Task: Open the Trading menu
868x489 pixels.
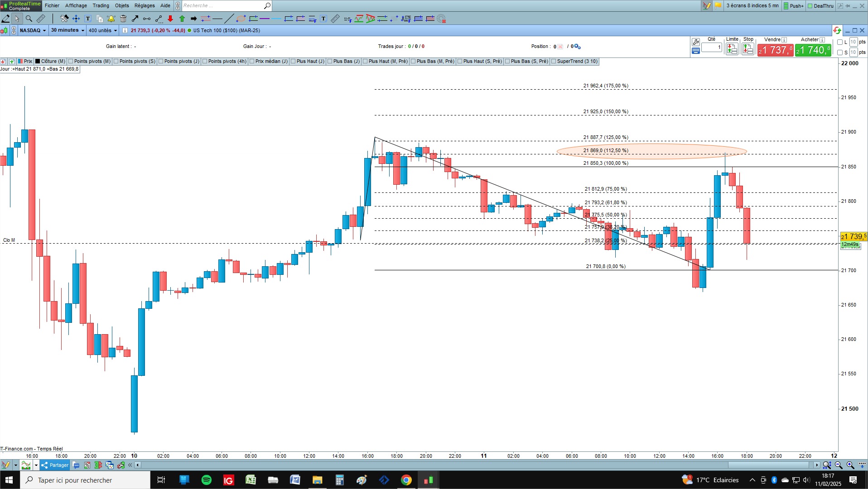Action: pyautogui.click(x=101, y=5)
